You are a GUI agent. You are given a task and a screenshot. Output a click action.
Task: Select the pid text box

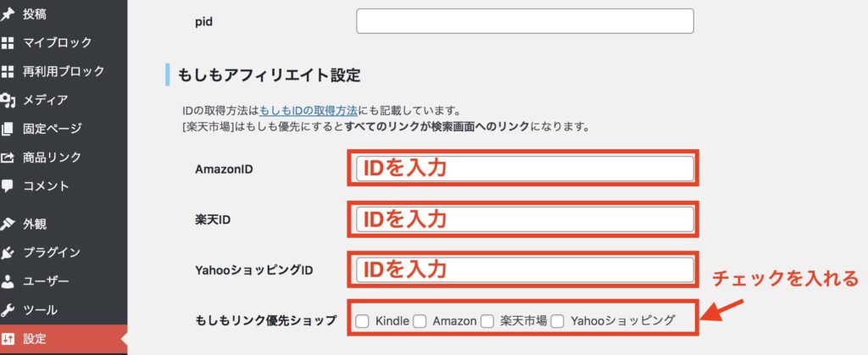tap(525, 21)
